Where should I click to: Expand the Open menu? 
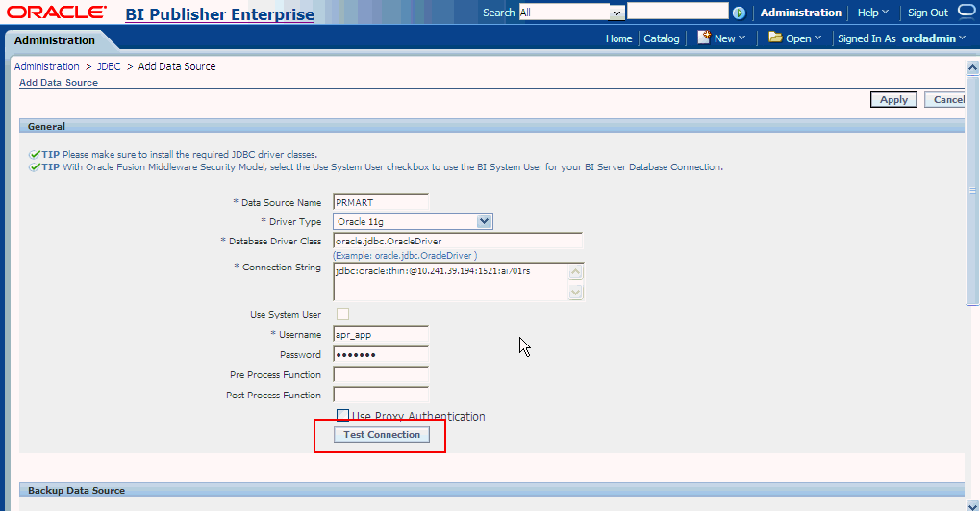coord(803,38)
